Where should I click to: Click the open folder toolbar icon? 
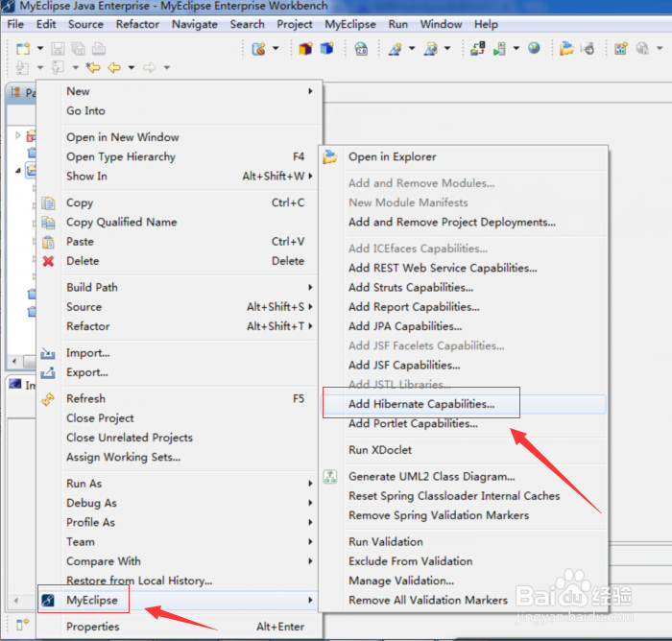566,48
